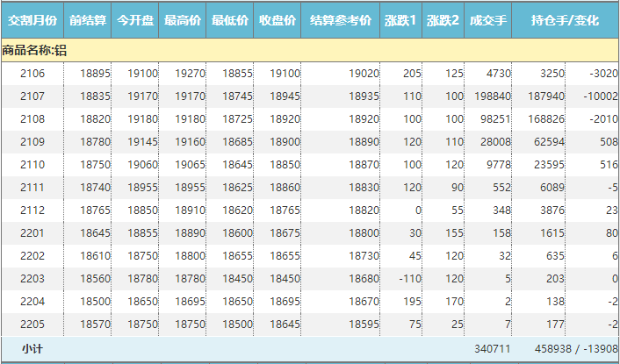Select the 2107 contract row label
Image resolution: width=620 pixels, height=364 pixels.
[x=32, y=96]
